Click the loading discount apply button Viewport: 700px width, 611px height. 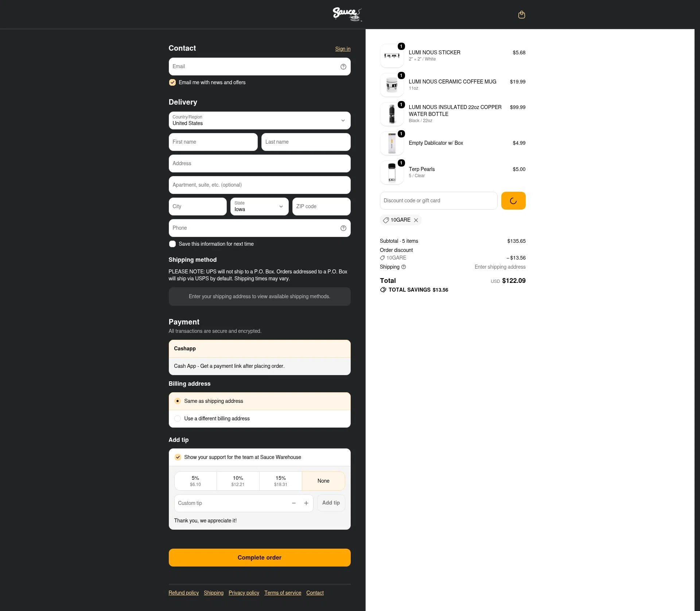513,201
